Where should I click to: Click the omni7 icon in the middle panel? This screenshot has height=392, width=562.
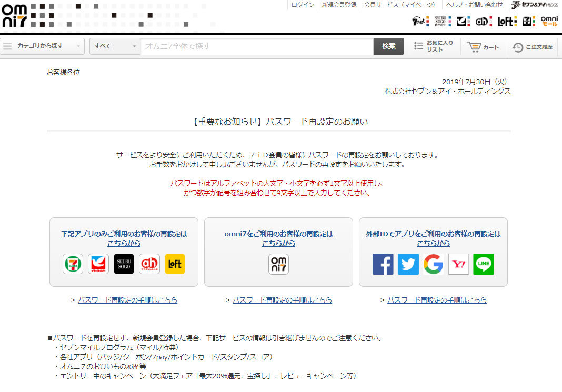tap(278, 264)
